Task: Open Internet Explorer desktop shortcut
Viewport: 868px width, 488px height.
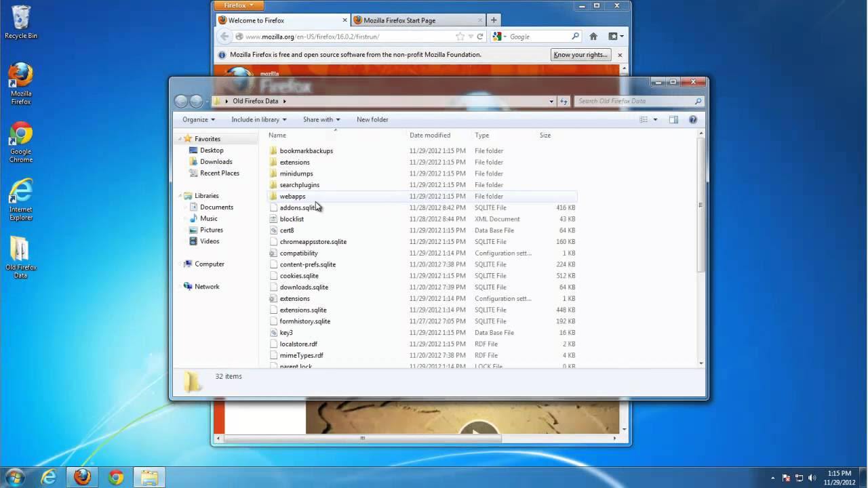Action: 21,200
